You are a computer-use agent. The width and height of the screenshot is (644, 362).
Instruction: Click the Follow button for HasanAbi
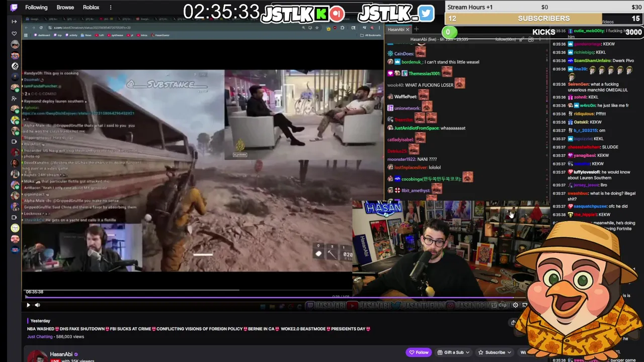click(x=419, y=352)
